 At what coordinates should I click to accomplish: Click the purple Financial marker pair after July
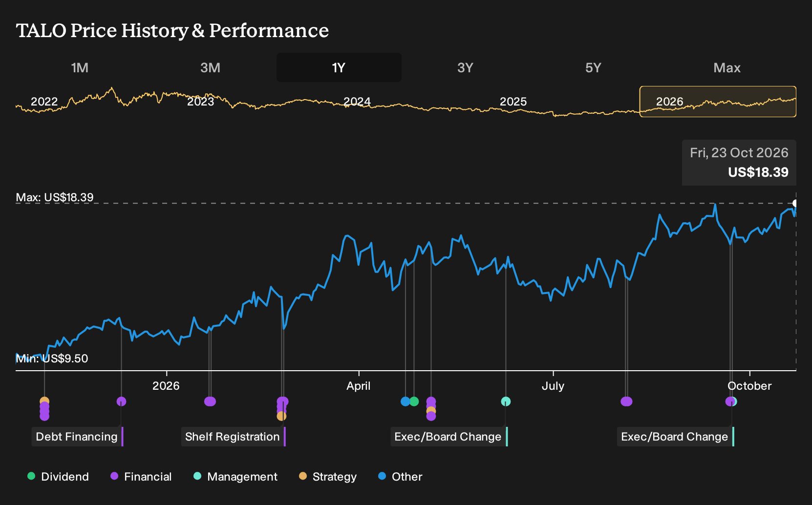626,401
